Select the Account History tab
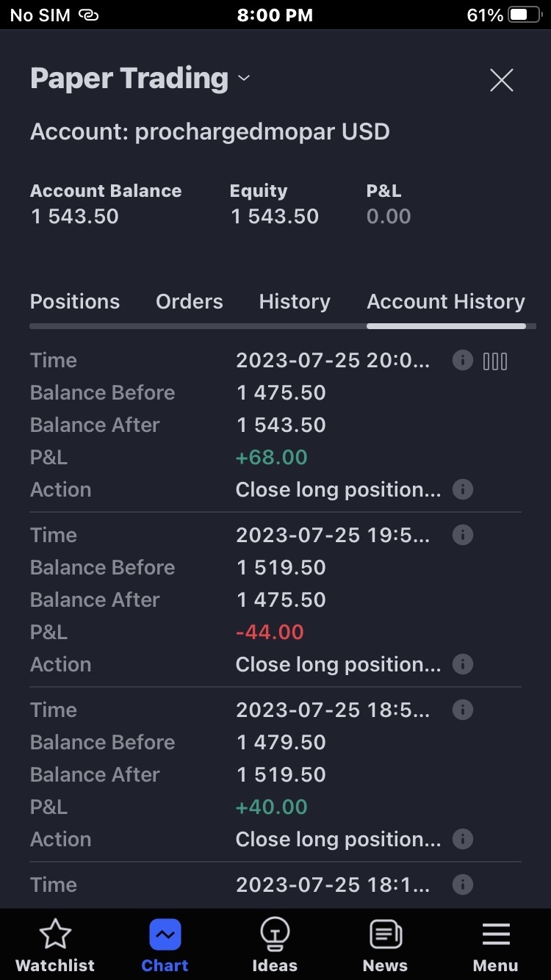The image size is (551, 980). click(x=446, y=302)
